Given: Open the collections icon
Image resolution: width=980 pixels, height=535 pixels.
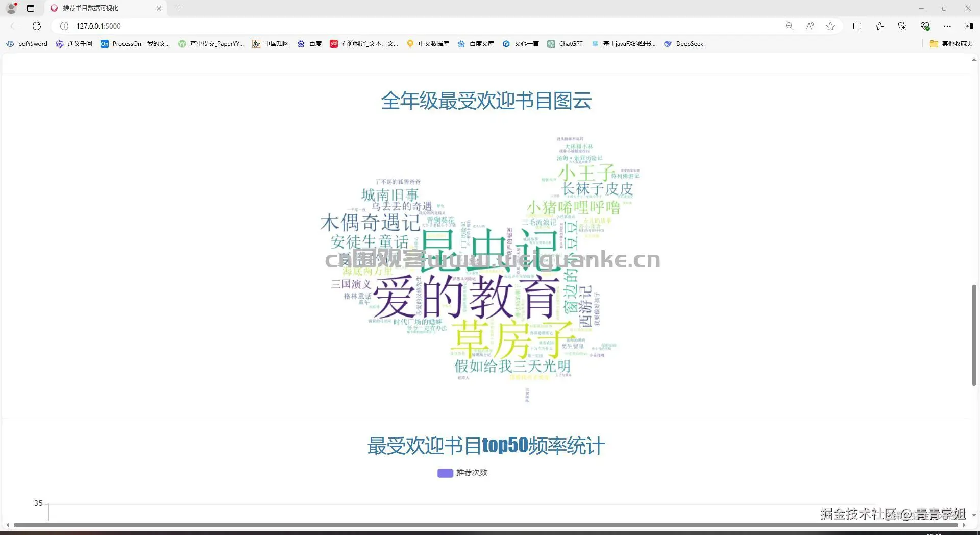Looking at the screenshot, I should [x=902, y=26].
